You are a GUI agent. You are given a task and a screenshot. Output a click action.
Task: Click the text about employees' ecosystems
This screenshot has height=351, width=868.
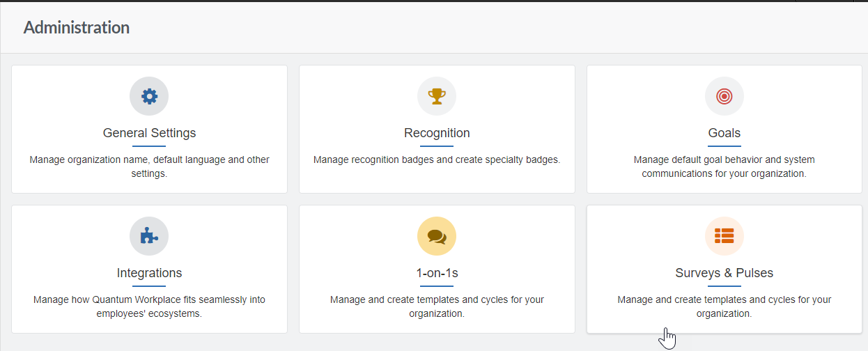(149, 306)
